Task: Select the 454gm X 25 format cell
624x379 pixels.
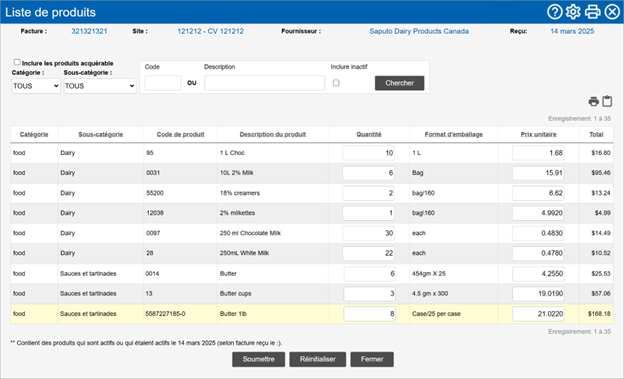Action: click(453, 274)
